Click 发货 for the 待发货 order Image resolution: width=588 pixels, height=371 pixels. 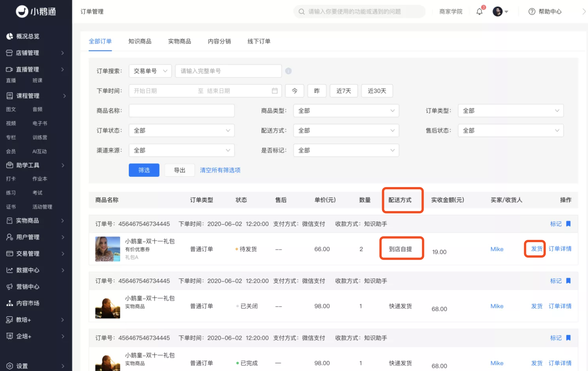coord(537,249)
